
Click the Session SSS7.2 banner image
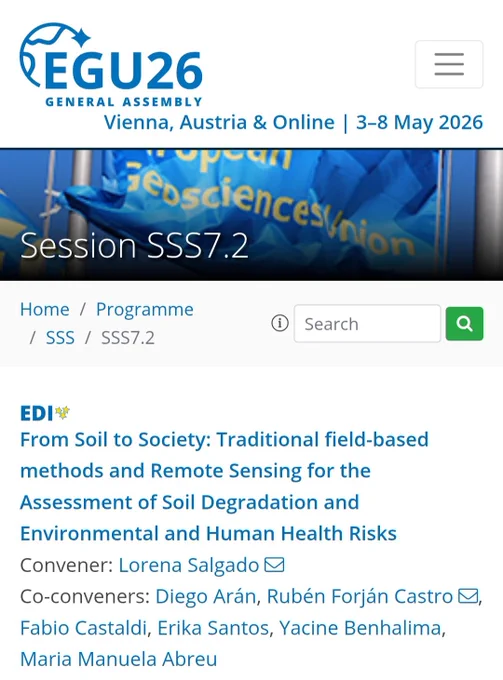(252, 215)
